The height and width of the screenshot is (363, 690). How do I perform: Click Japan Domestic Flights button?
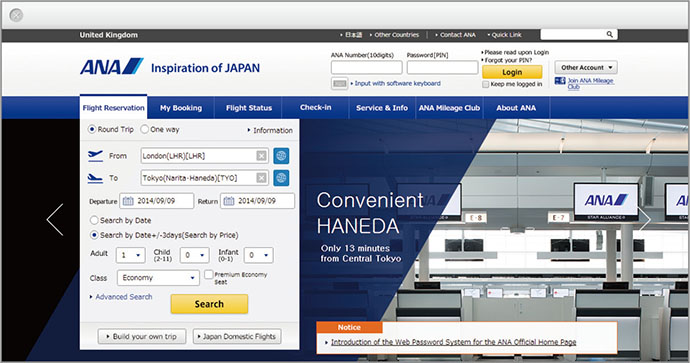[x=237, y=337]
